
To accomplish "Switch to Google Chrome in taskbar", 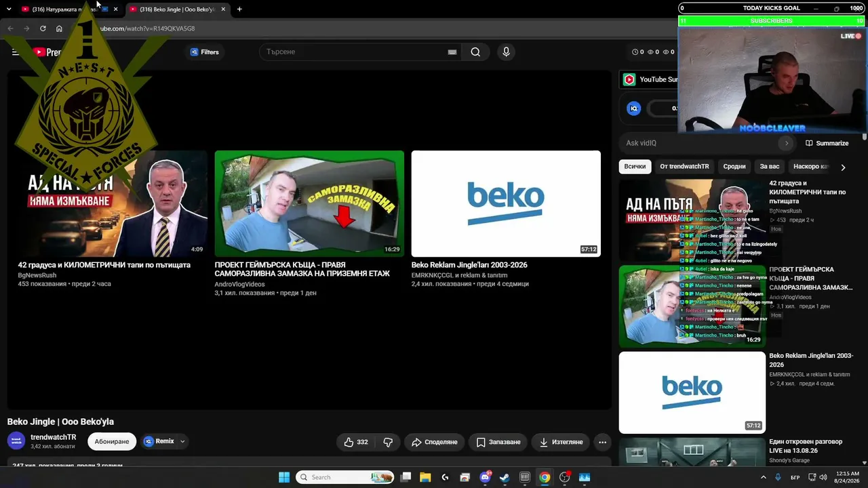I will click(x=545, y=477).
